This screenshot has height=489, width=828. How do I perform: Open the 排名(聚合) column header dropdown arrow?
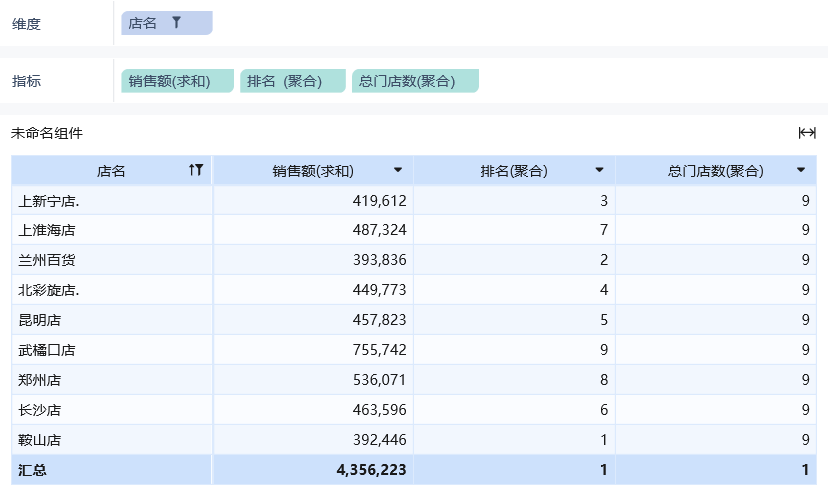click(599, 171)
